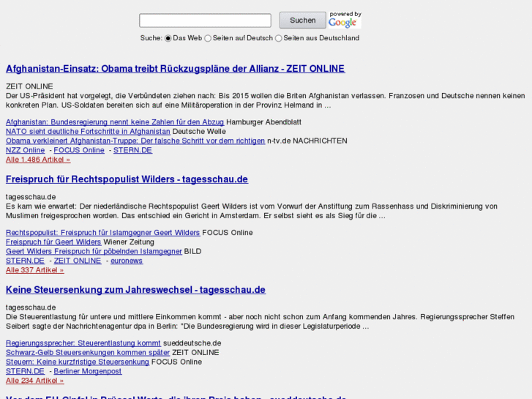Click the Wiener Zeitung source text
The width and height of the screenshot is (532, 399).
129,242
